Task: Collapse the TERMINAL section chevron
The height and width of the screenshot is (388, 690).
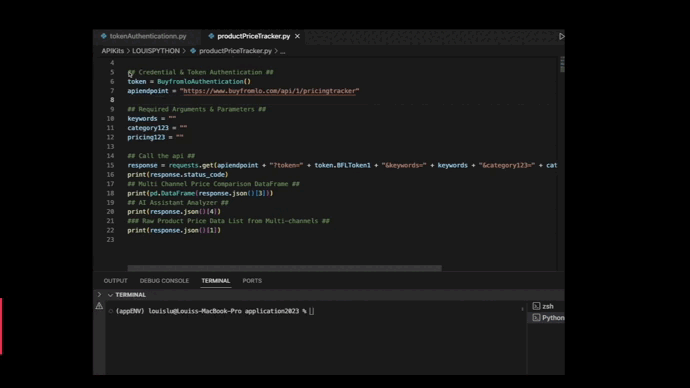Action: (x=110, y=295)
